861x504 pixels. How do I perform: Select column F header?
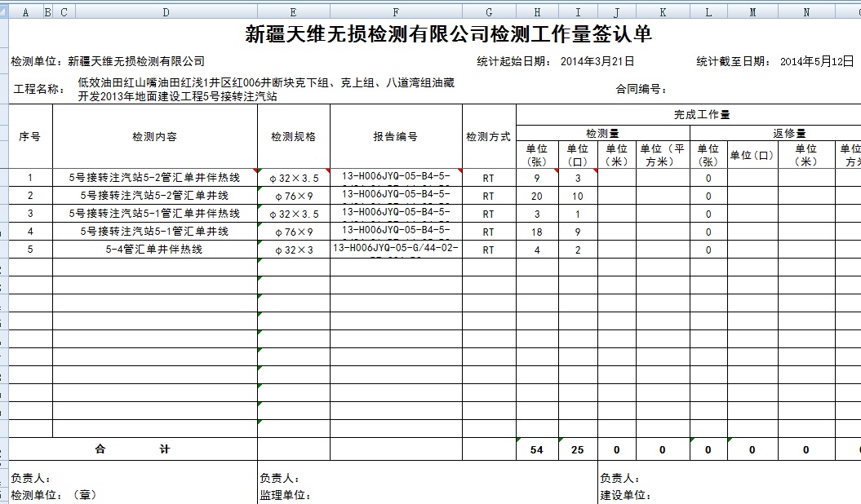click(x=396, y=12)
